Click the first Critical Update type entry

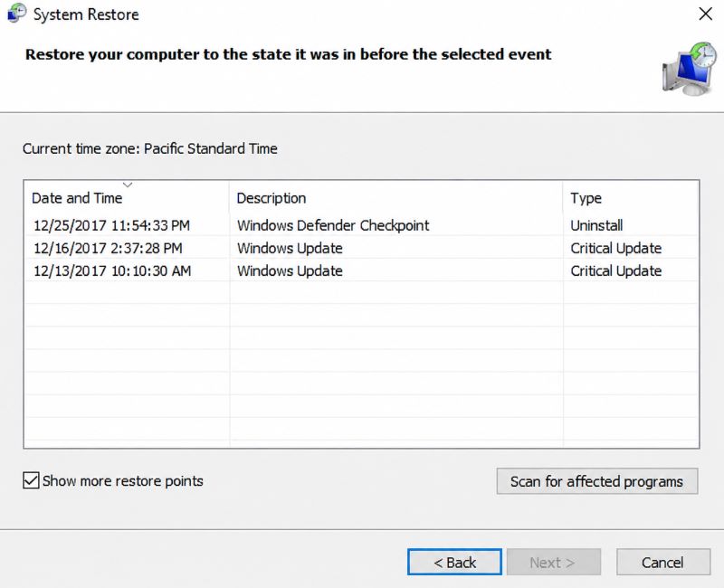point(616,248)
